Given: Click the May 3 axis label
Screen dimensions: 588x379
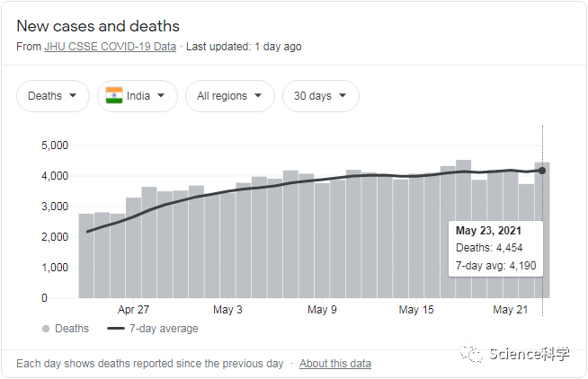Looking at the screenshot, I should click(227, 310).
